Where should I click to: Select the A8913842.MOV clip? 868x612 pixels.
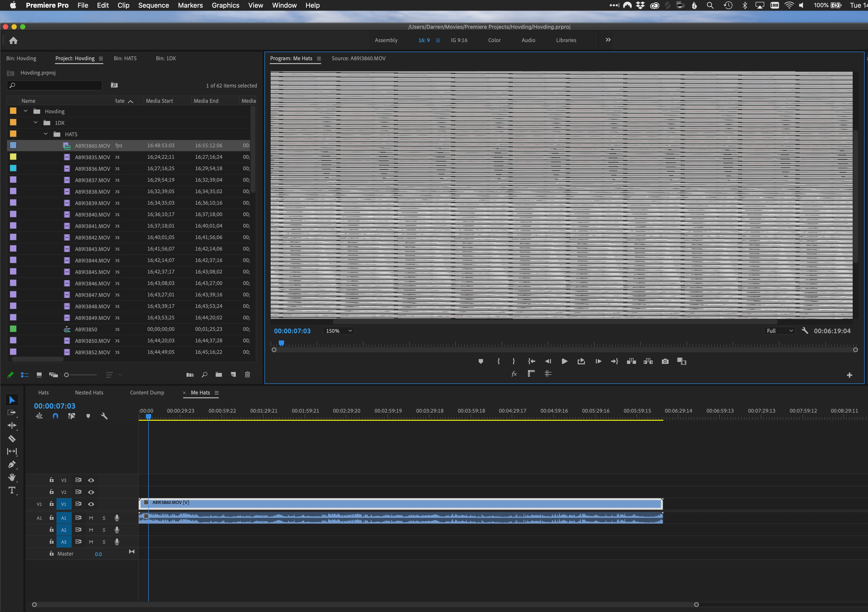92,237
